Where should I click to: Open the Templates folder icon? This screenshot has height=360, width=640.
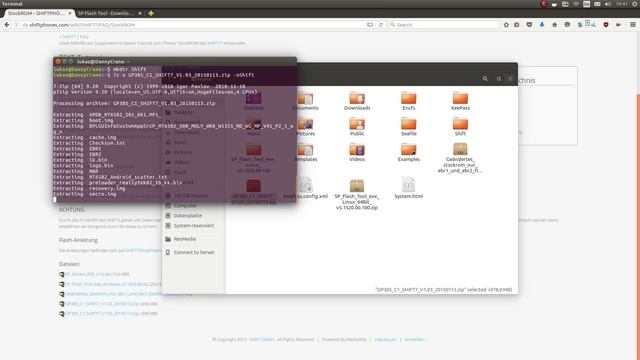pos(305,153)
